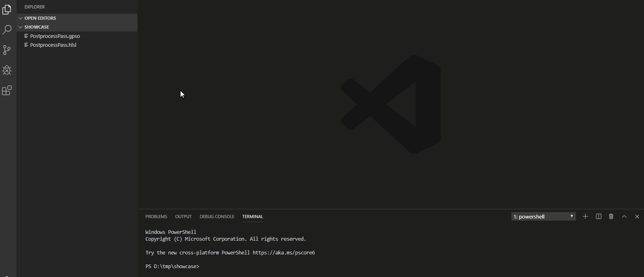Click the aka.ms/pscore6 link in terminal
This screenshot has height=277, width=644.
[x=283, y=253]
